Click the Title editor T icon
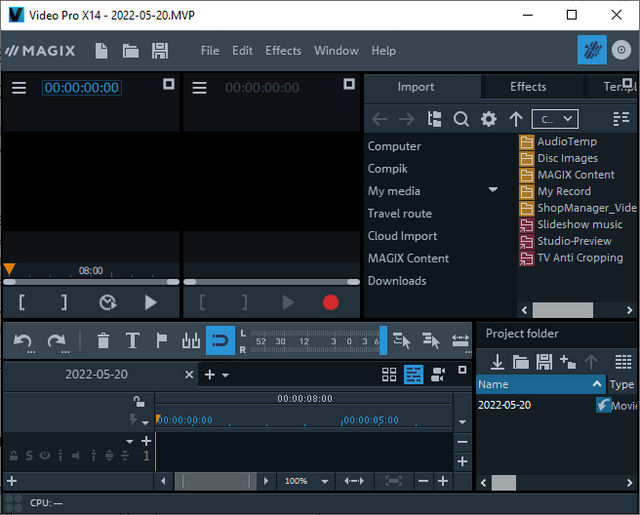This screenshot has width=640, height=515. click(132, 341)
